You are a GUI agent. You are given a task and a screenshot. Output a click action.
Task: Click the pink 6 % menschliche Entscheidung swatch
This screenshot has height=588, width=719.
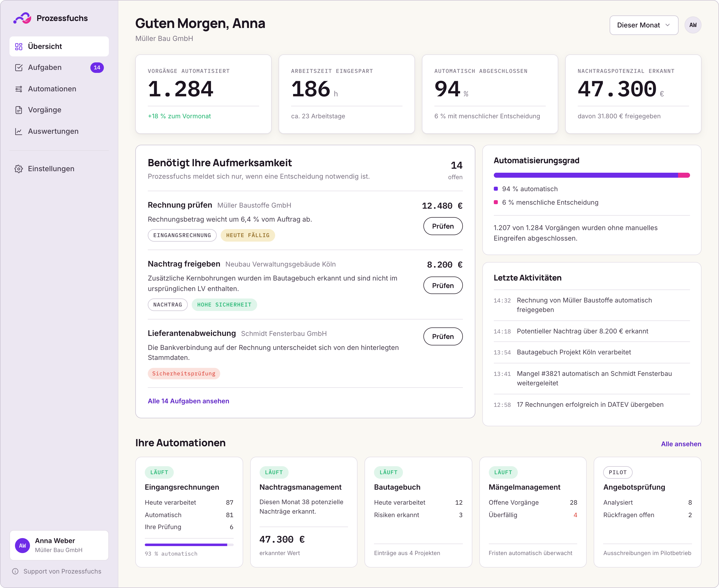pos(496,202)
